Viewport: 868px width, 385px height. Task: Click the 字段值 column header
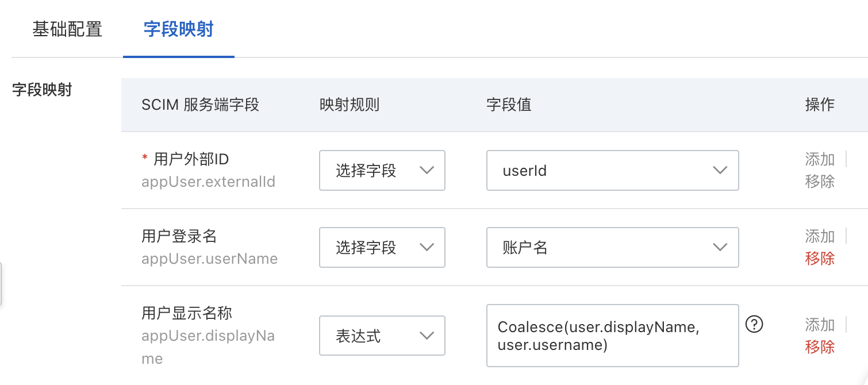[x=509, y=105]
